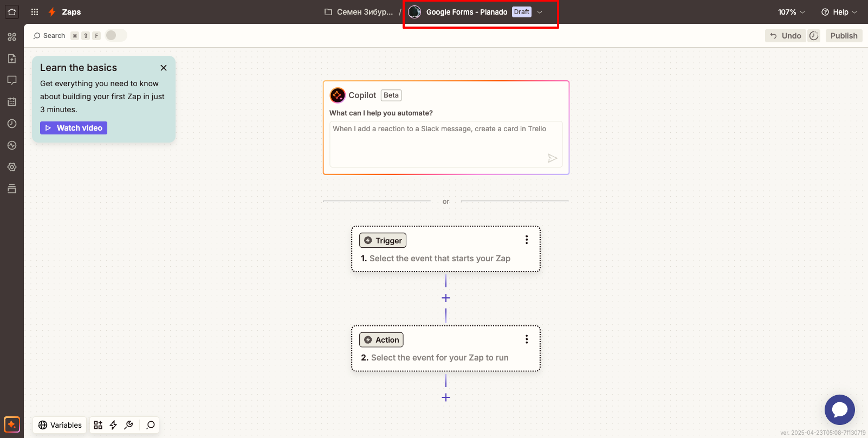
Task: Click the Google Forms - Planado title
Action: click(467, 12)
